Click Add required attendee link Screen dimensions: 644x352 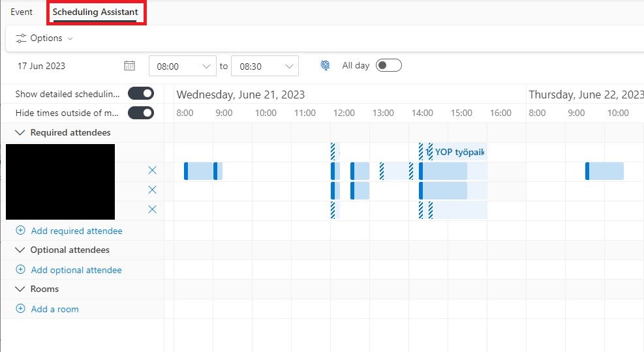click(x=76, y=231)
